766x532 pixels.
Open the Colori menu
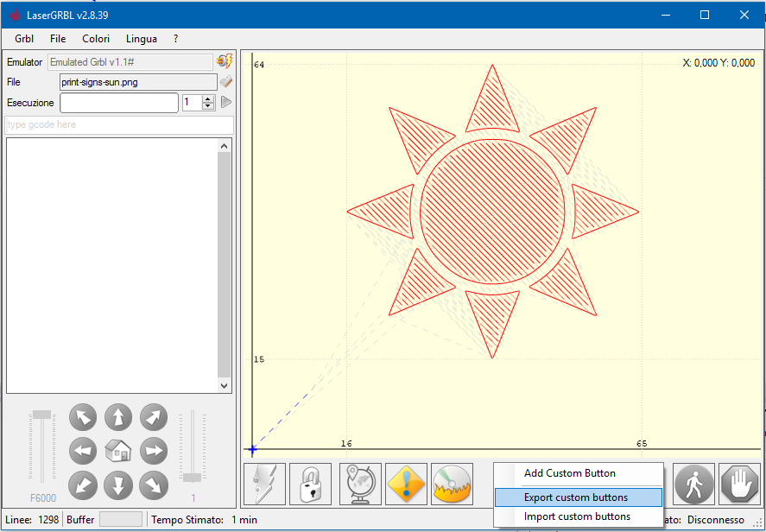[96, 39]
